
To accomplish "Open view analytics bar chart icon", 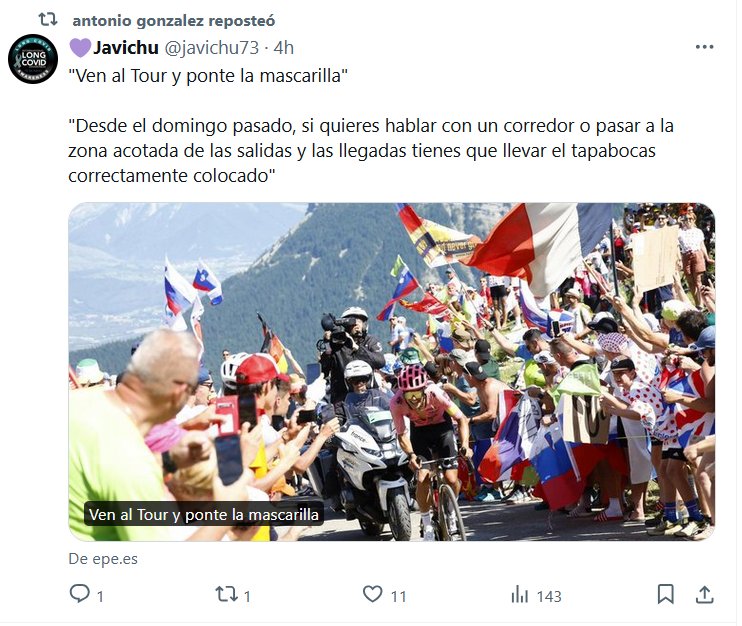I will [x=519, y=594].
